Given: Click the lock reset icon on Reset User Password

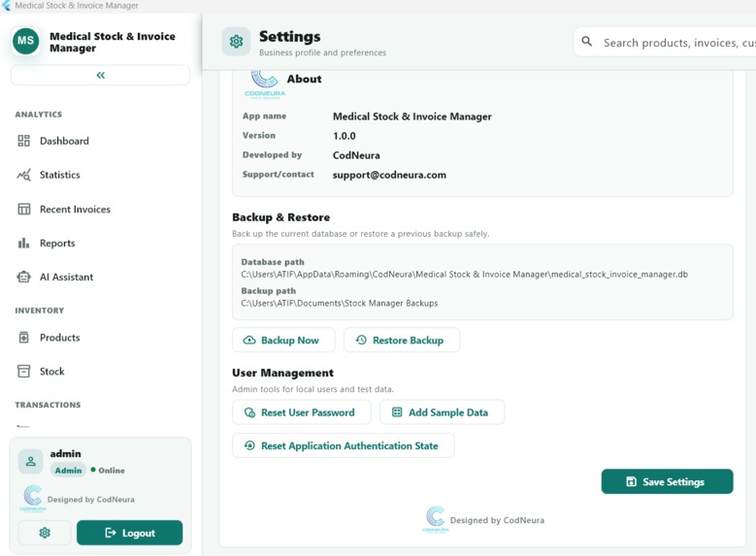Looking at the screenshot, I should pos(249,412).
